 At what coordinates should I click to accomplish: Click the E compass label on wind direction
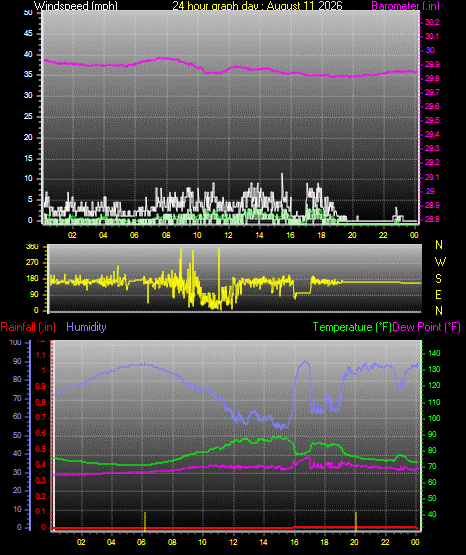pos(438,294)
